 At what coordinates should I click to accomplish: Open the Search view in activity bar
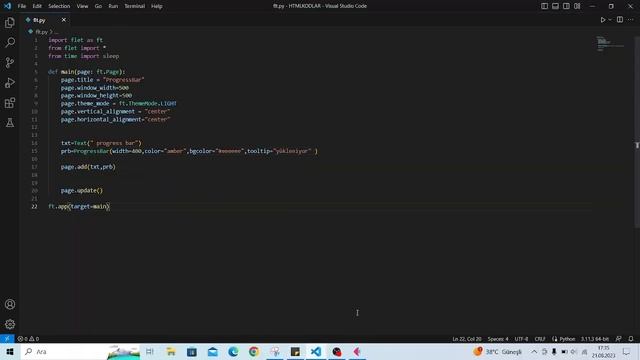10,42
